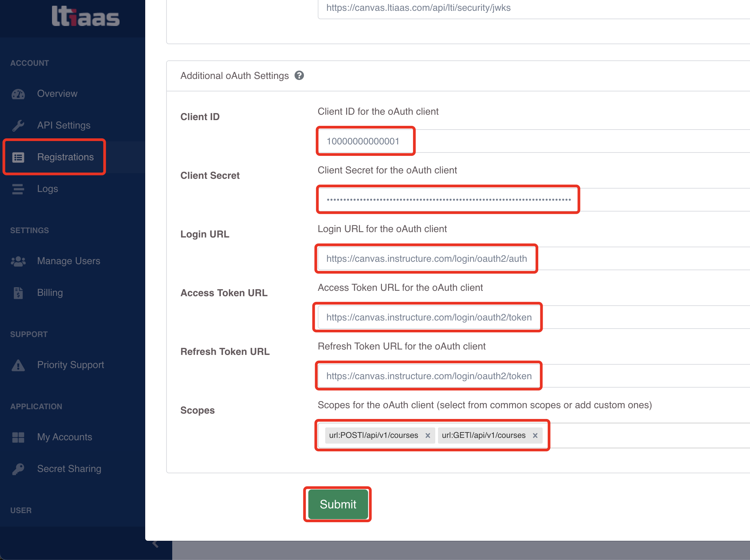Click the Priority Support link text
The height and width of the screenshot is (560, 750).
(71, 365)
